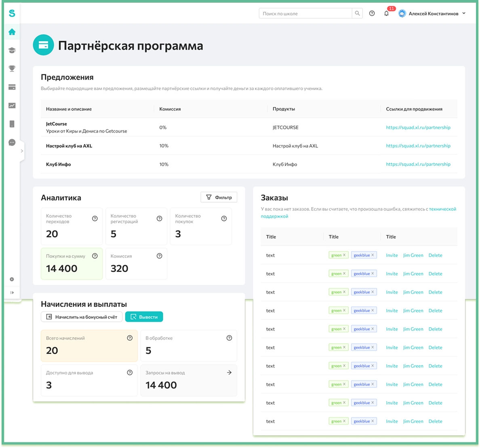Select the trophy icon in sidebar

point(12,69)
